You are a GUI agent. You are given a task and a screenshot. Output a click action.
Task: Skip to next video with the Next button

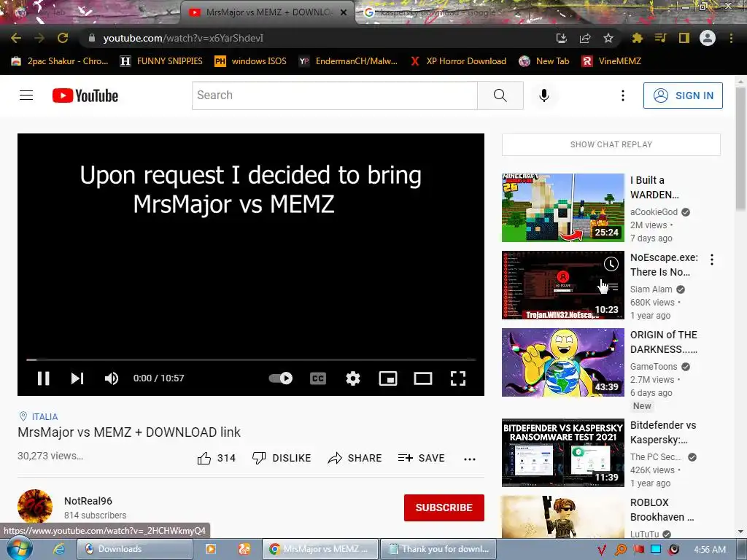pos(77,378)
